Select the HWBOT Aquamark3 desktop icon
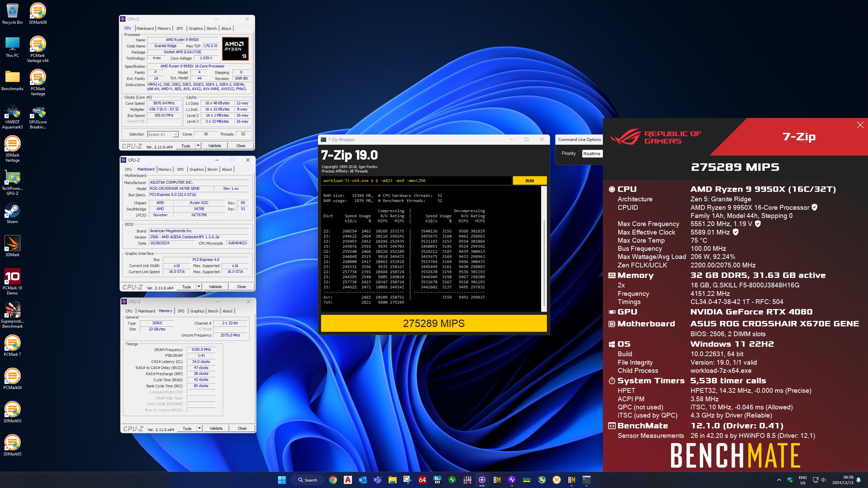 point(13,117)
